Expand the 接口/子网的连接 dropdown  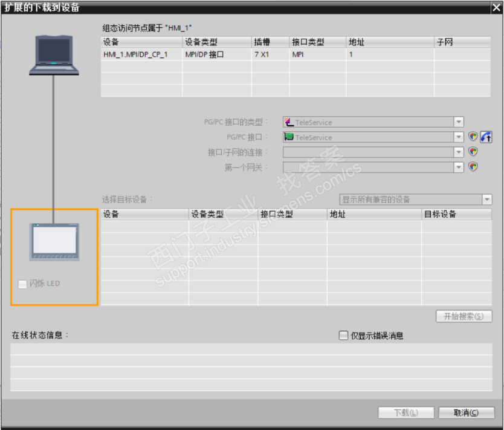pos(459,152)
